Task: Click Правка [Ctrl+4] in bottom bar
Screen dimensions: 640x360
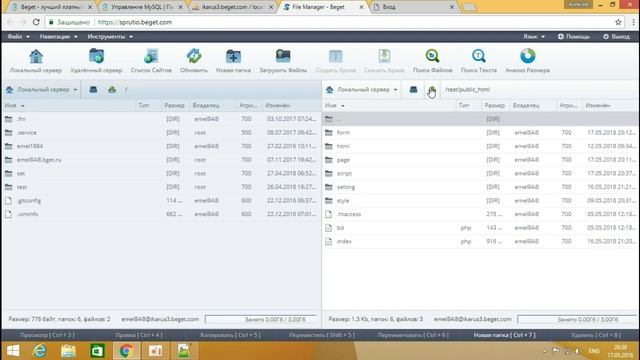Action: [139, 335]
